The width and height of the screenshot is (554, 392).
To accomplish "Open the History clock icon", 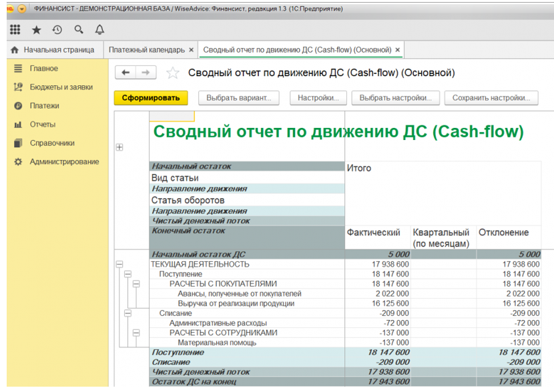I will click(x=57, y=30).
